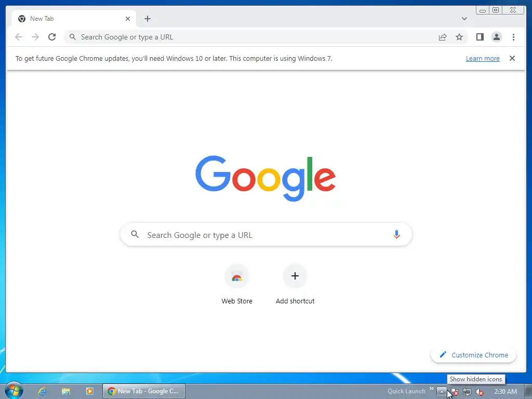Bookmark this tab with the star icon

pos(459,37)
